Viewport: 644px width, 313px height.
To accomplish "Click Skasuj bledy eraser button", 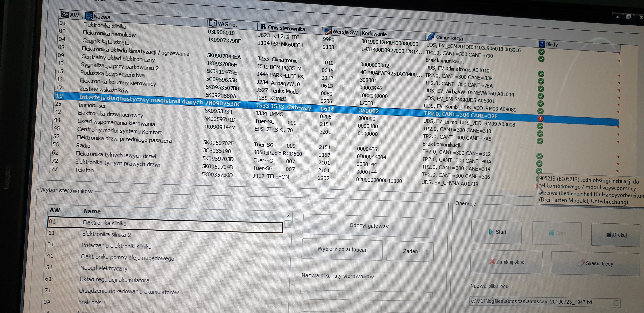I will [x=595, y=263].
